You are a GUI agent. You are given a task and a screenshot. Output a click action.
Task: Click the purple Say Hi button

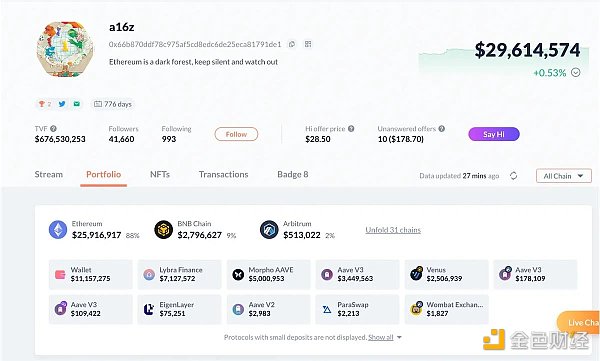coord(494,134)
